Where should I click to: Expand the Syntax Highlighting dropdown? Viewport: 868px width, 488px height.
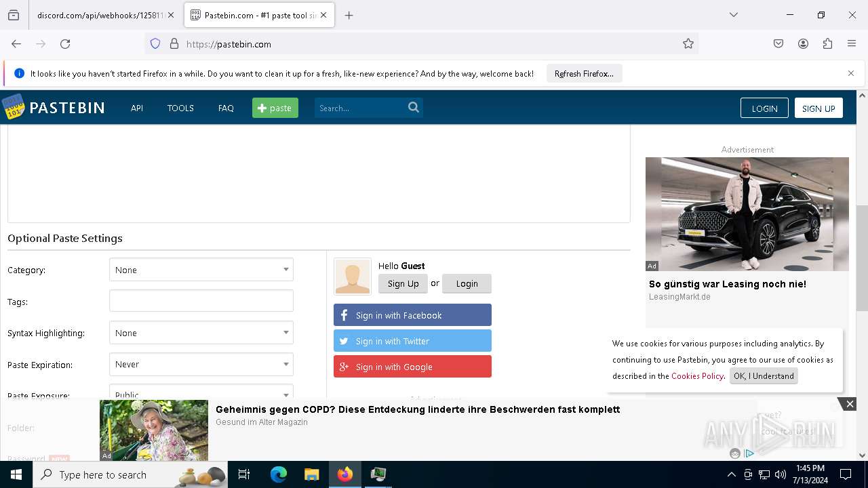pyautogui.click(x=201, y=333)
